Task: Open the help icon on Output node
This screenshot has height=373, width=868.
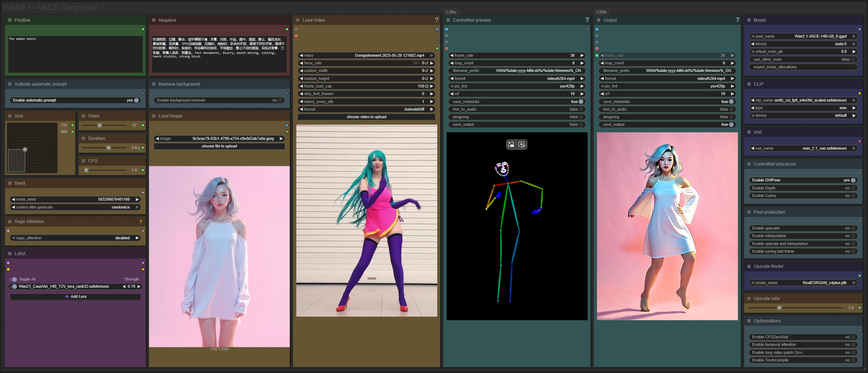Action: point(737,20)
